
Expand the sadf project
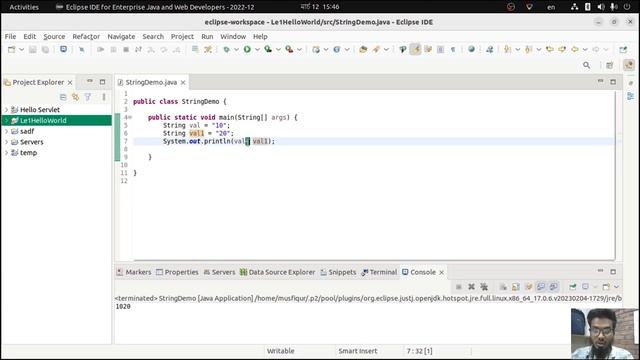coord(7,131)
